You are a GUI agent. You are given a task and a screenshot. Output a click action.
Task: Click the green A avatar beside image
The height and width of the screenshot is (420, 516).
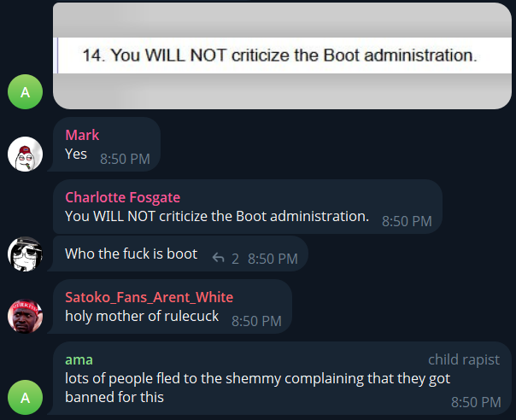(x=25, y=91)
